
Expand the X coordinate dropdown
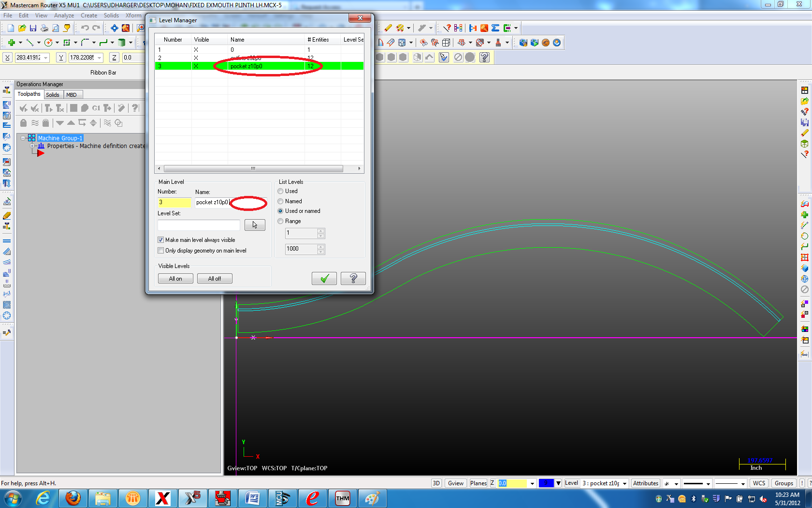(x=46, y=58)
